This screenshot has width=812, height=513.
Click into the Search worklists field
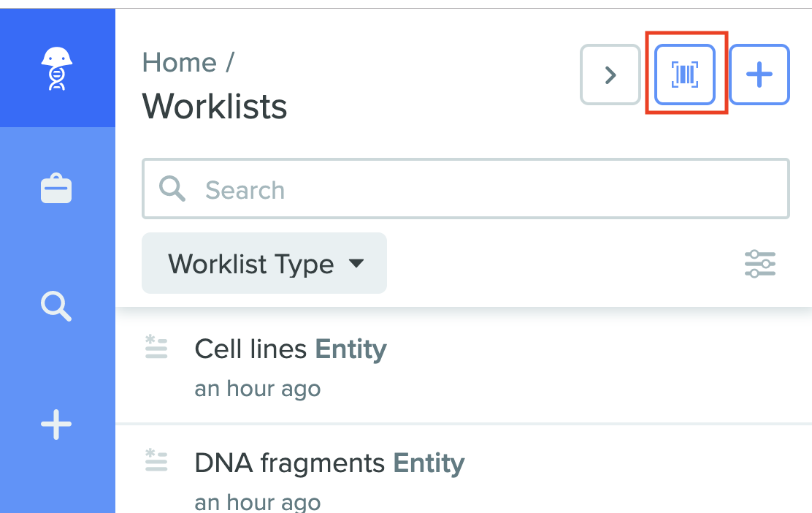[x=466, y=189]
